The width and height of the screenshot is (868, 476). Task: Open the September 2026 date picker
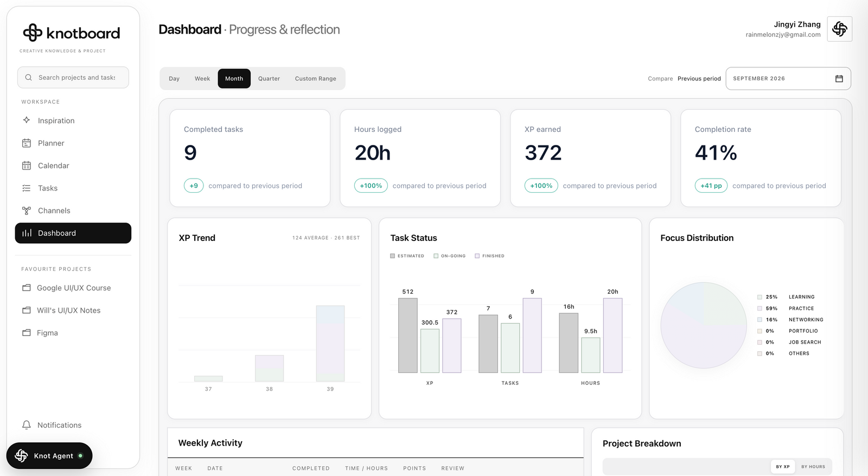788,79
